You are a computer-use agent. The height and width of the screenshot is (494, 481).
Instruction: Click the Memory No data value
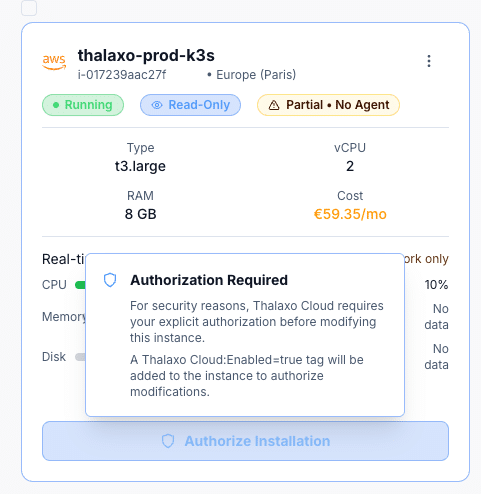[436, 317]
